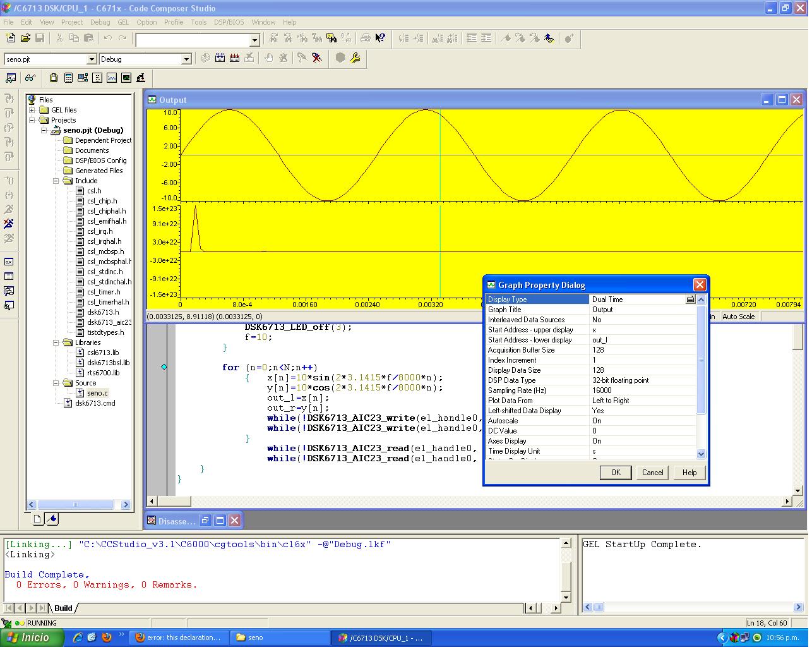Toggle Left-shifted Data Display value Yes

642,411
